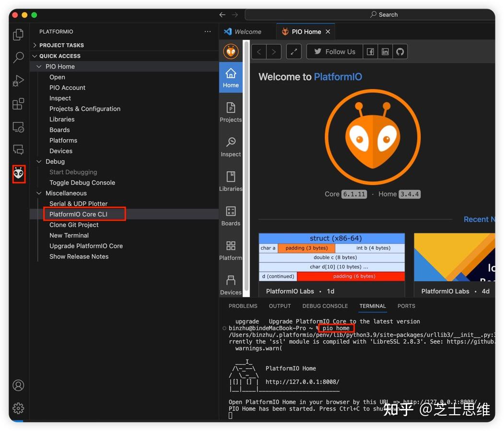
Task: Click the Search icon in the activity bar
Action: coord(18,58)
